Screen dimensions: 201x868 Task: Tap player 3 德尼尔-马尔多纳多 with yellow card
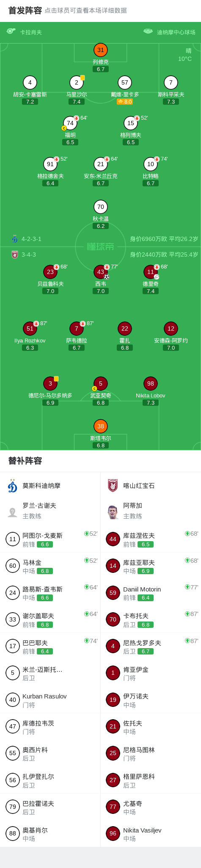point(50,383)
